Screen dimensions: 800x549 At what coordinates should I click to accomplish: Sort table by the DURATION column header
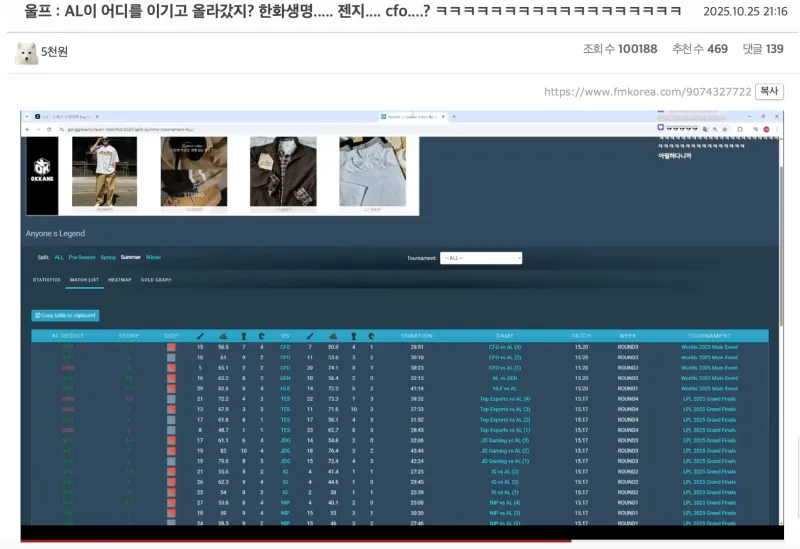[x=416, y=335]
